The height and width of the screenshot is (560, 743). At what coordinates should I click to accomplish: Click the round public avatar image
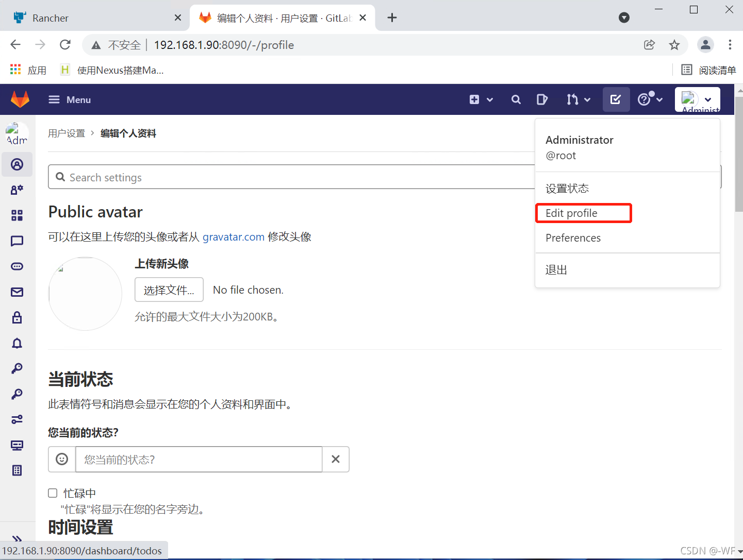coord(85,294)
